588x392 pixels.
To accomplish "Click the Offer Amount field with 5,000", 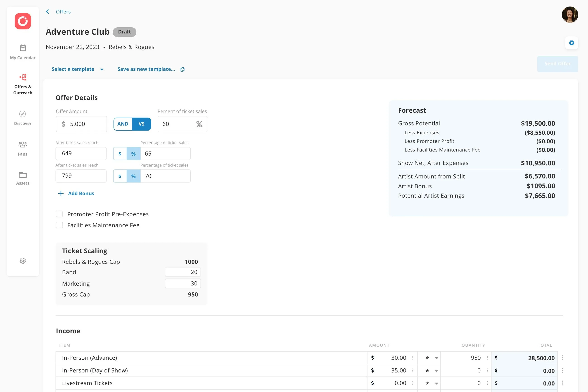I will [81, 124].
